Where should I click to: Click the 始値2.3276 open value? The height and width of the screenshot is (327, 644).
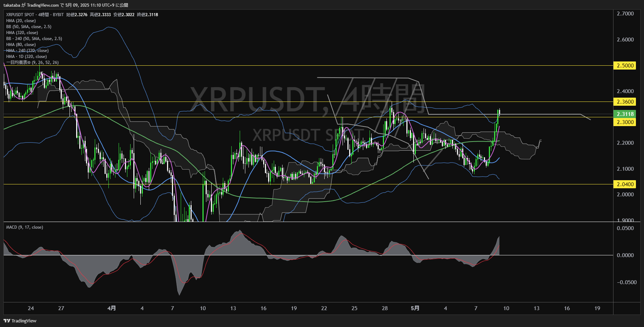(77, 15)
